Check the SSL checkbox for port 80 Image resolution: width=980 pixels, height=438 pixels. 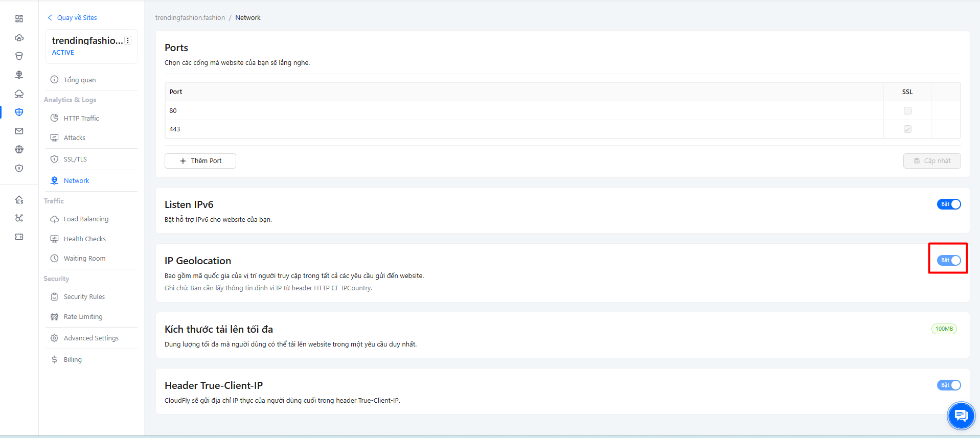[x=907, y=110]
